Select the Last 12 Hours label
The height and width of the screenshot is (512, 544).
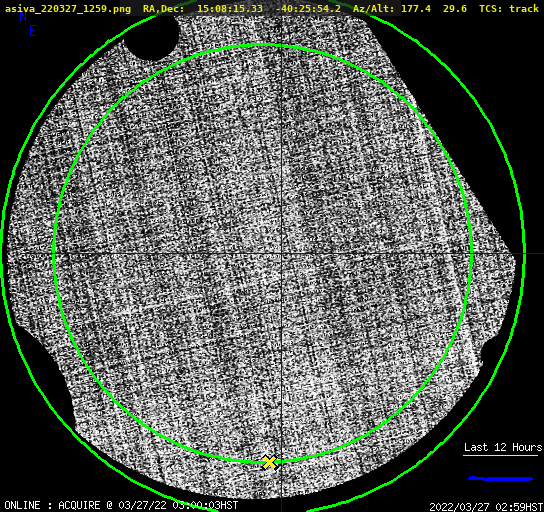click(x=503, y=447)
